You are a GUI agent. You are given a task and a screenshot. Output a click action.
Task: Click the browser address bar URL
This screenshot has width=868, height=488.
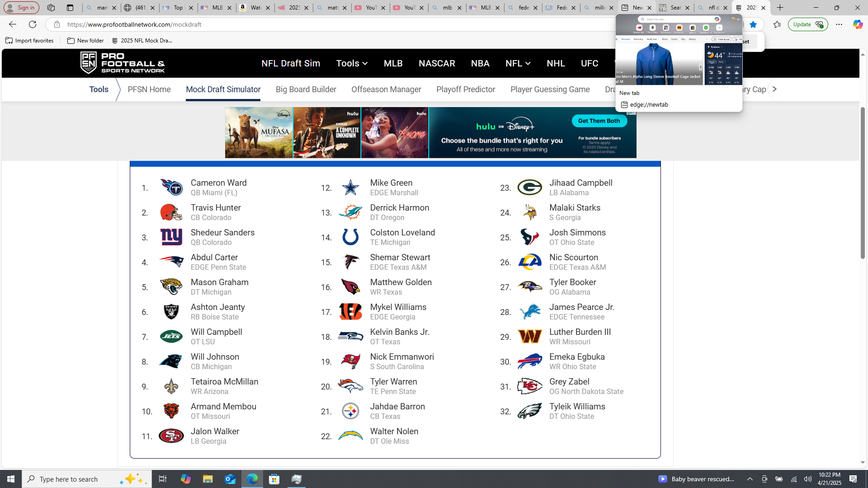[x=134, y=24]
